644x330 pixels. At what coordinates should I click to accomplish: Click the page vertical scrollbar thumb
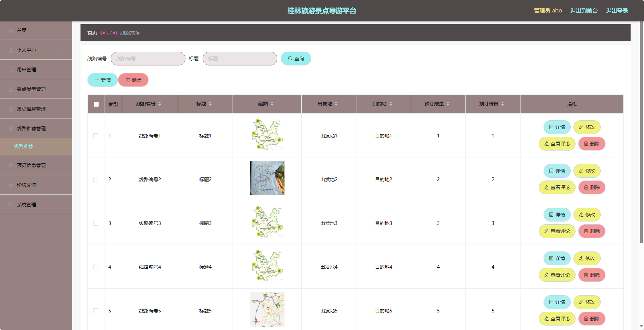[641, 133]
